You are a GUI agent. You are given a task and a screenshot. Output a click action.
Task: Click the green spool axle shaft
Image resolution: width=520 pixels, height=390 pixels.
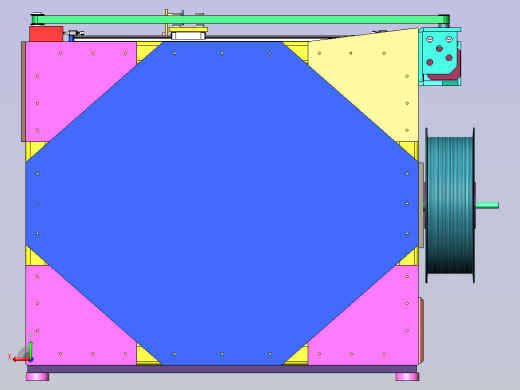[487, 205]
